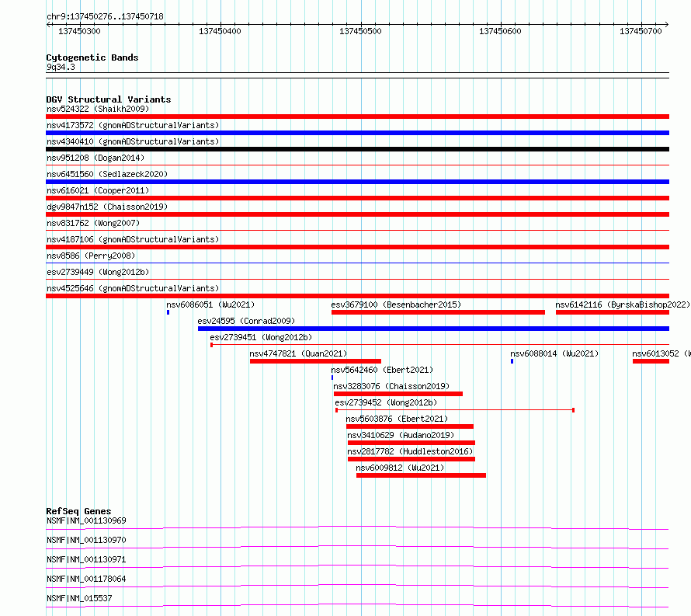
Task: Click esv2739452 (Wong2012b) label
Action: (386, 402)
